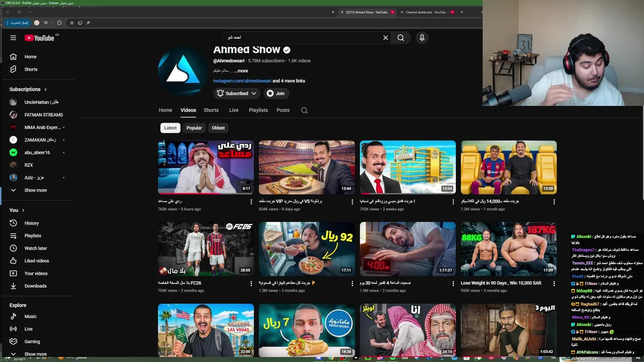This screenshot has height=362, width=644.
Task: Expand the You section heading
Action: [17, 210]
